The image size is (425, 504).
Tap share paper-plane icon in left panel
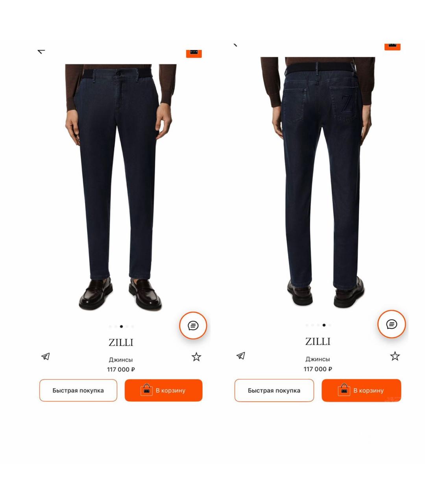46,356
